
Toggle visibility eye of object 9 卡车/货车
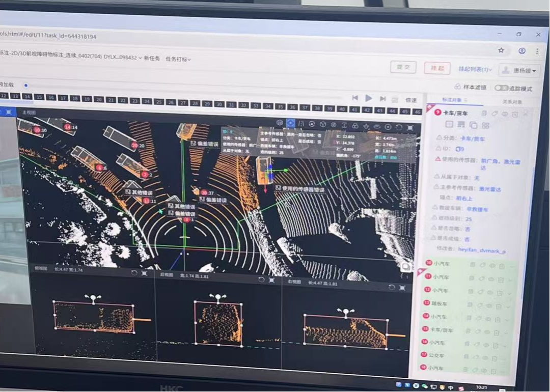(x=505, y=114)
